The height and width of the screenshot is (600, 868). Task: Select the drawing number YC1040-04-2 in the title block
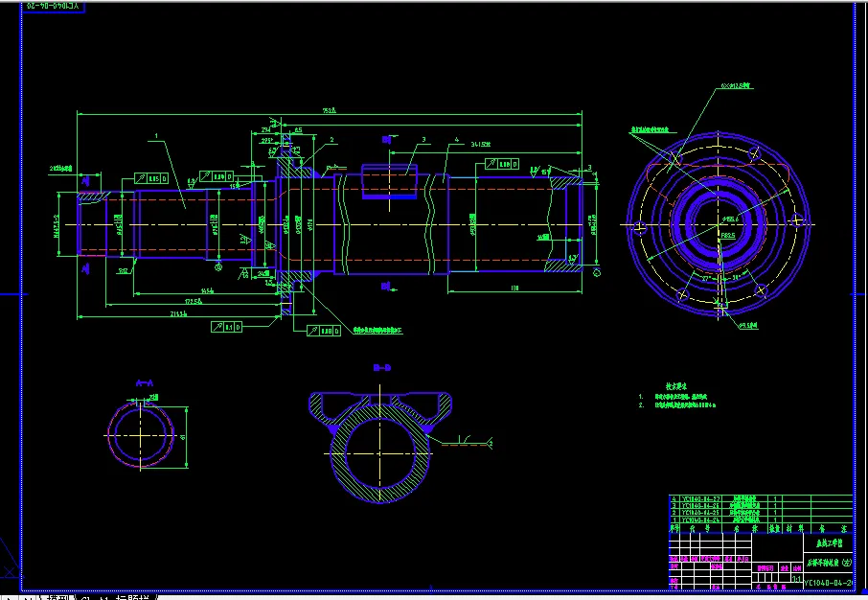click(x=828, y=583)
